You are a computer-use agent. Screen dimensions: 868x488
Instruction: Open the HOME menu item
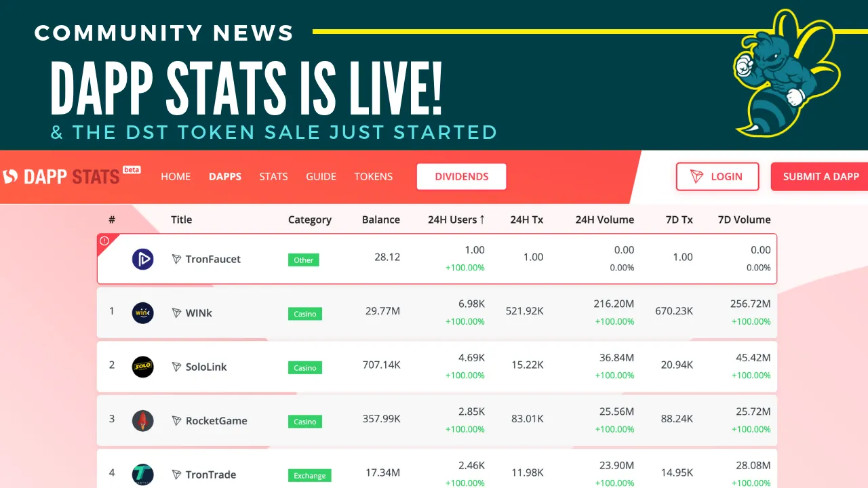click(176, 176)
